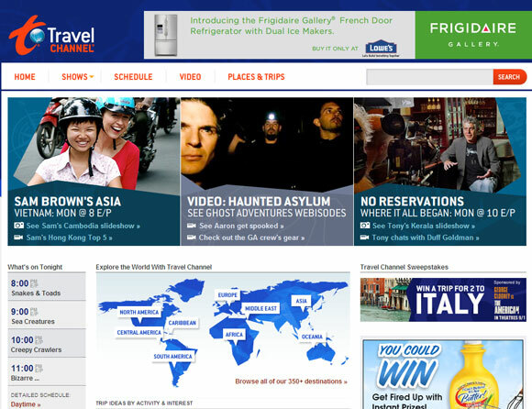Click the orange Search button
The height and width of the screenshot is (409, 532).
tap(510, 77)
